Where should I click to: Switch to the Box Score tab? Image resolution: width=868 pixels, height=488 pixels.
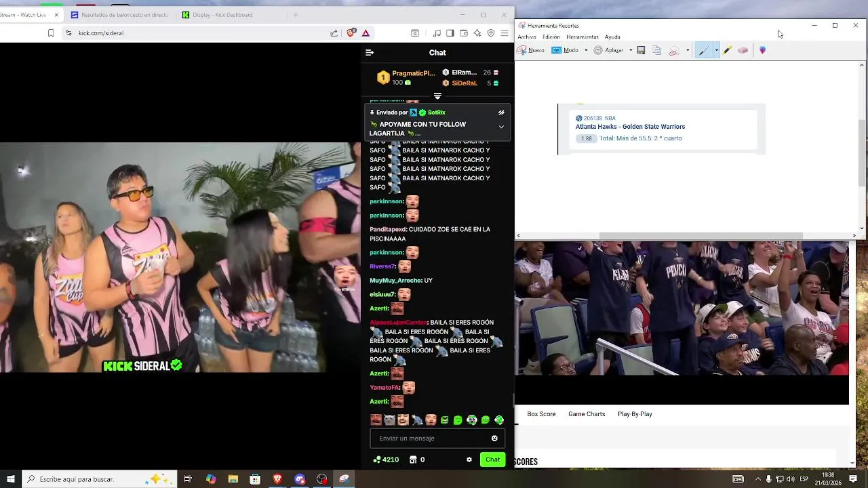[541, 414]
